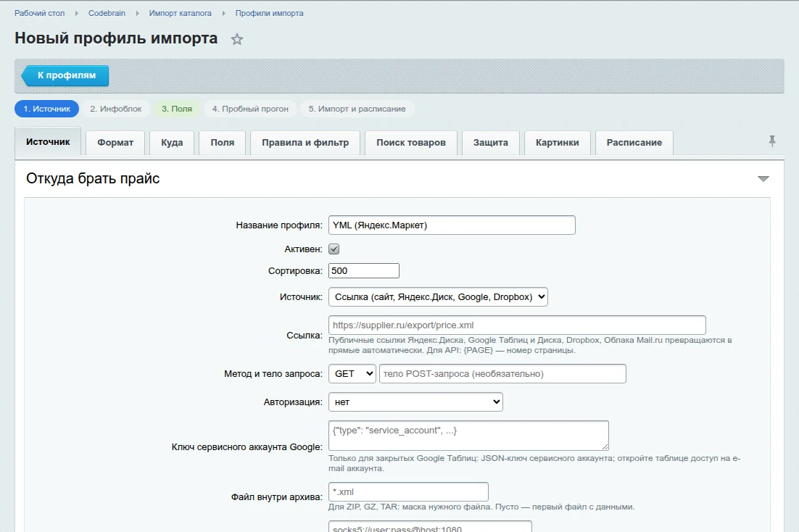Add page to favorites with star icon

[237, 39]
